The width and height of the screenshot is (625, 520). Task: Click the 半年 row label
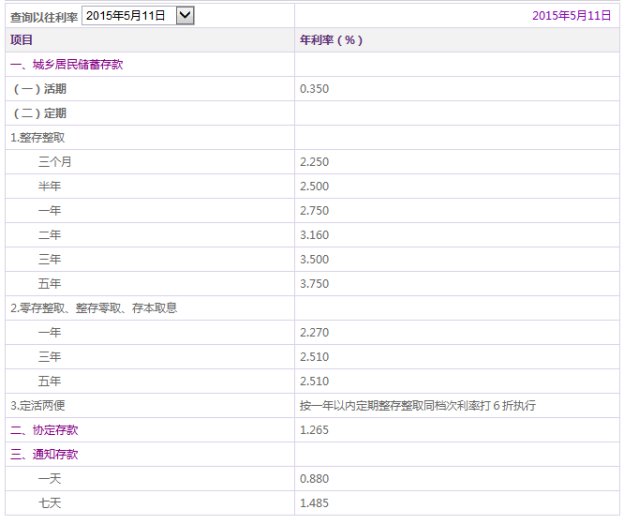(x=49, y=186)
